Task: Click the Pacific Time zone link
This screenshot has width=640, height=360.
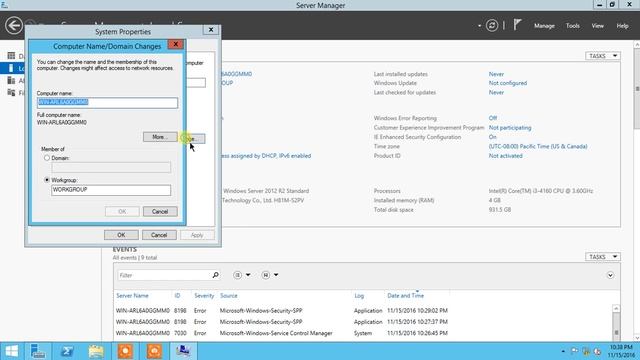Action: tap(538, 146)
